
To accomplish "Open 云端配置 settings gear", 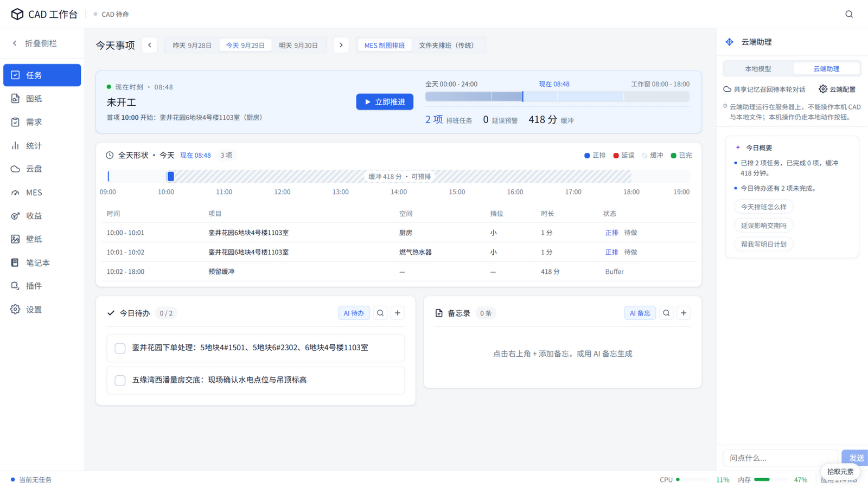I will 838,89.
